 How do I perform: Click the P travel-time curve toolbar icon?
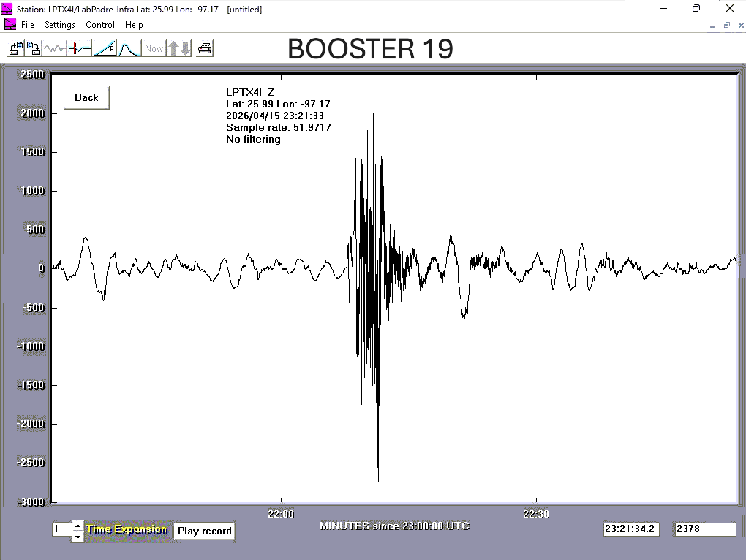(105, 48)
